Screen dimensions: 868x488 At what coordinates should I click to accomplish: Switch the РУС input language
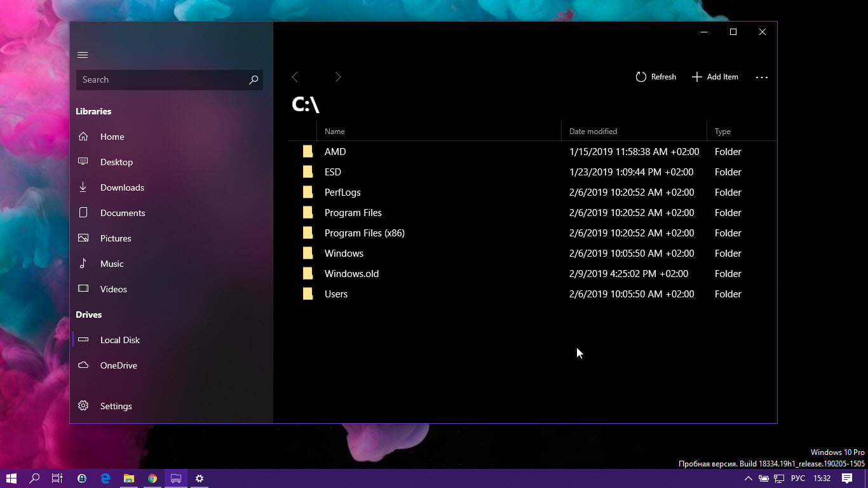[798, 478]
